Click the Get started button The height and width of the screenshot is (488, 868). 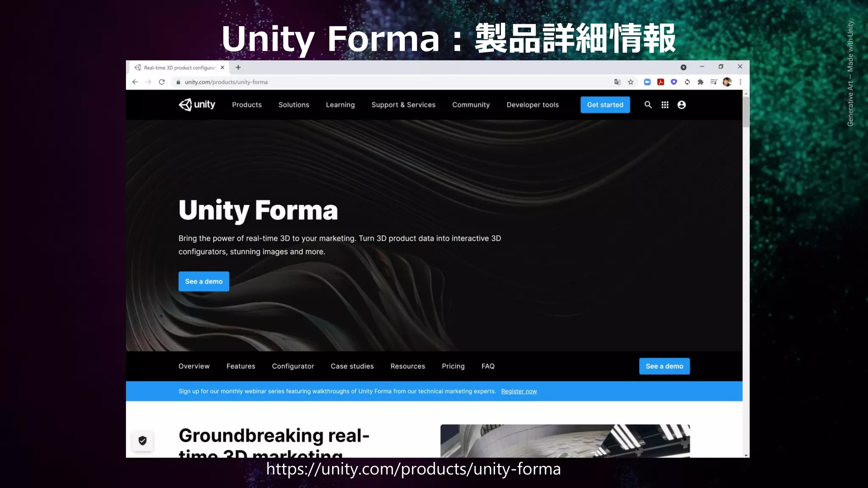605,105
